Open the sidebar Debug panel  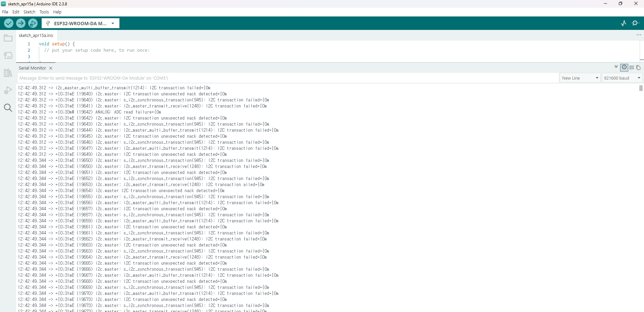pyautogui.click(x=8, y=90)
